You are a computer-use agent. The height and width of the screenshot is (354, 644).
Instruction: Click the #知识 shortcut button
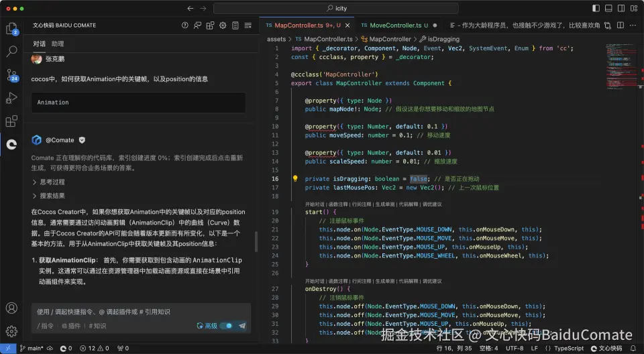point(97,326)
